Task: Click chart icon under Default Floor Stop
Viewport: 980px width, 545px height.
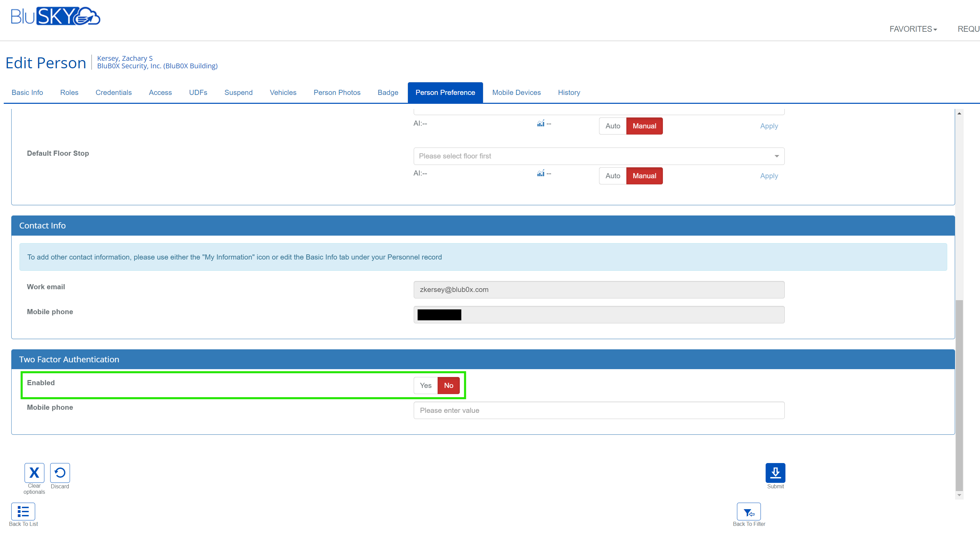Action: (541, 173)
